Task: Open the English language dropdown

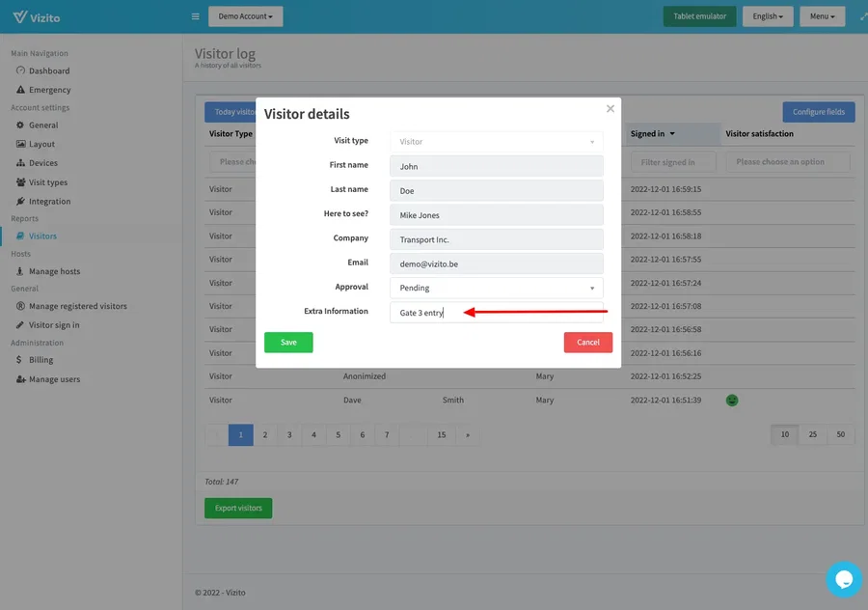Action: [768, 16]
